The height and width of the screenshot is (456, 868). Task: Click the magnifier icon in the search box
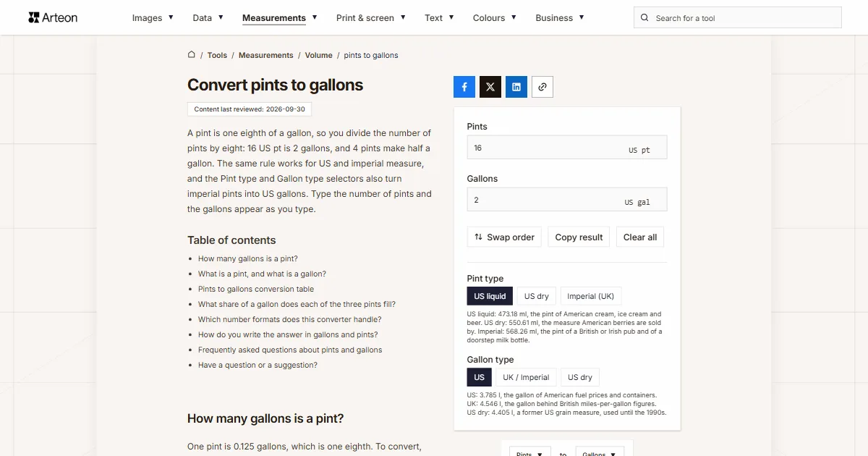pyautogui.click(x=645, y=18)
